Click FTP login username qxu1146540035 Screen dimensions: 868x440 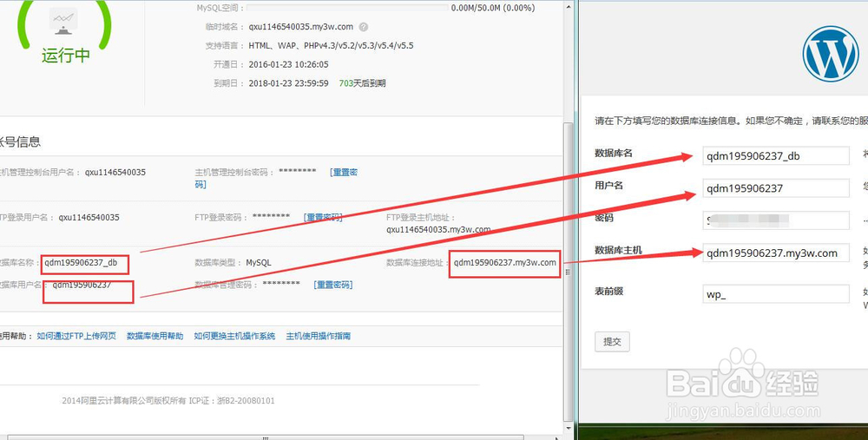[89, 218]
